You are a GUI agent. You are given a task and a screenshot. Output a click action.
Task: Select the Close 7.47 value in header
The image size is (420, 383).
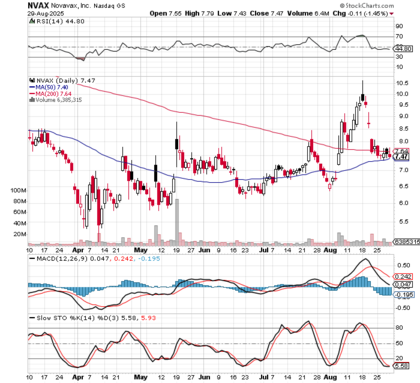pyautogui.click(x=266, y=14)
